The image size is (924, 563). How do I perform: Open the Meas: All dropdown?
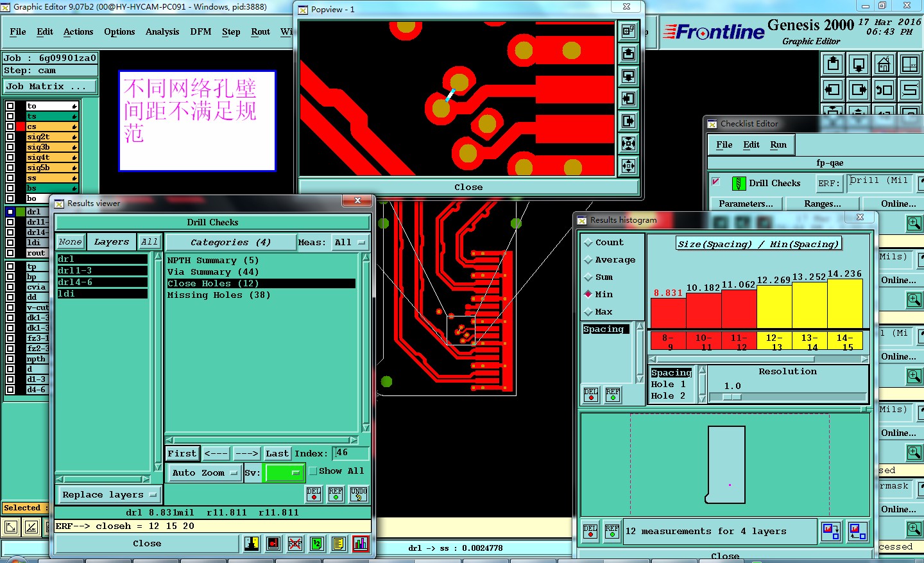350,243
